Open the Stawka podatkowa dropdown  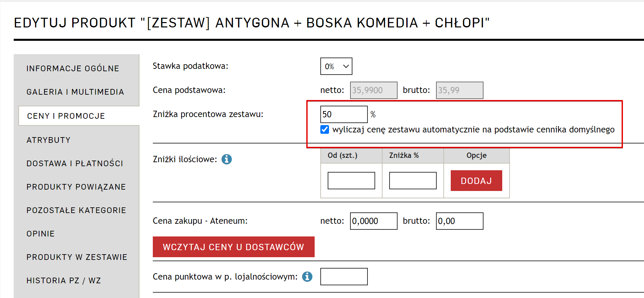(x=336, y=66)
